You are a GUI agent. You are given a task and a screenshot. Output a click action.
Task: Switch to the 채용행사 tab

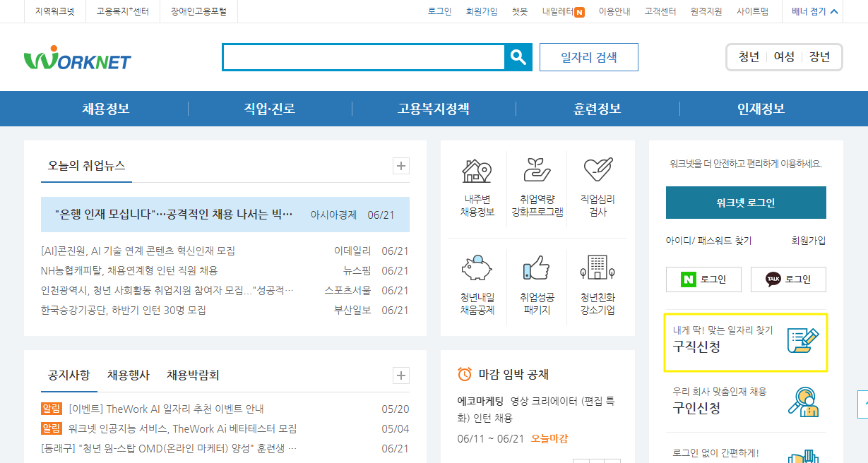coord(129,375)
